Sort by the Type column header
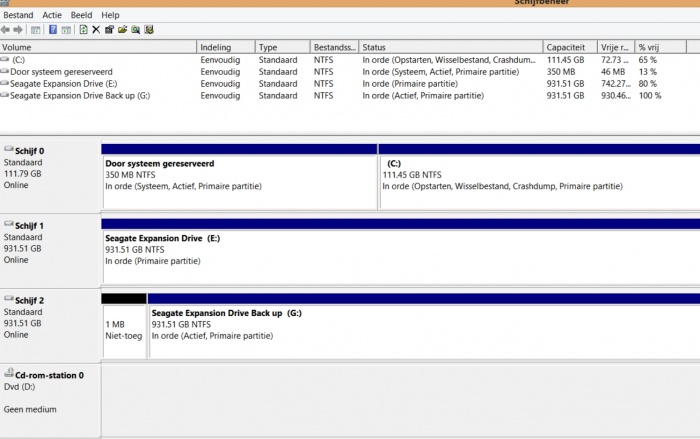This screenshot has width=700, height=439. click(x=283, y=47)
